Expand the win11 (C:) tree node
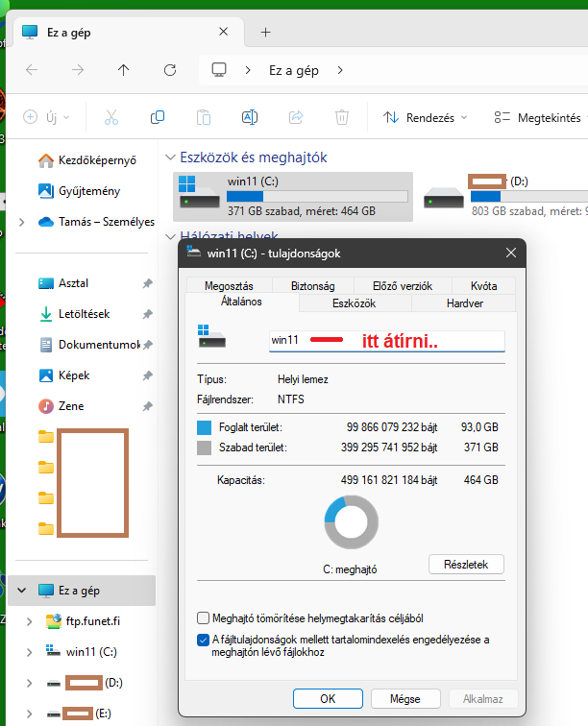 29,652
